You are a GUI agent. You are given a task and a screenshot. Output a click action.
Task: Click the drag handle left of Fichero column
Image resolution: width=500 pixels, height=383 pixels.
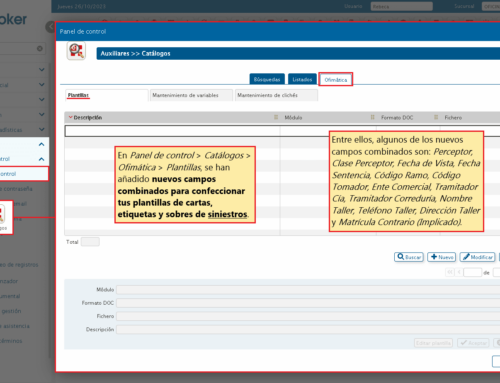coord(436,117)
